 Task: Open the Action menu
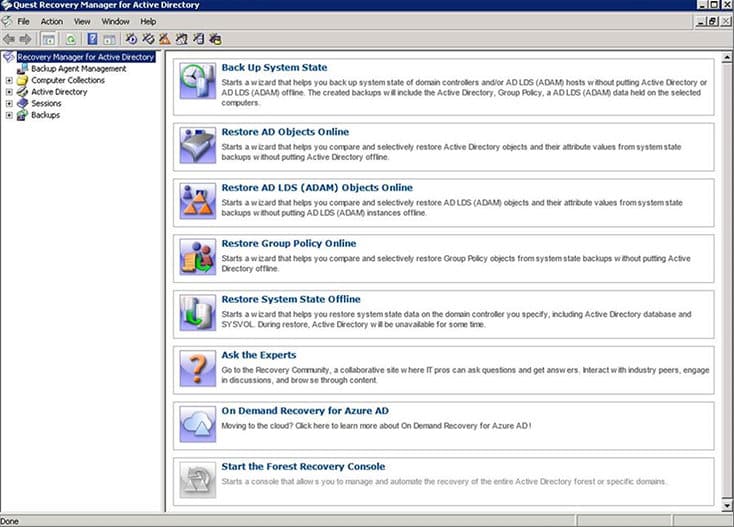[51, 22]
